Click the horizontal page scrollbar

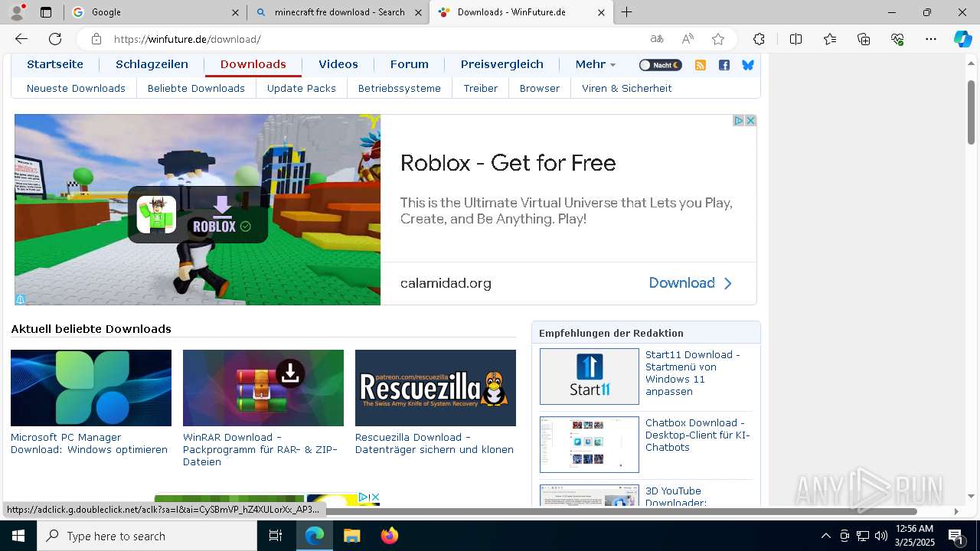point(621,510)
